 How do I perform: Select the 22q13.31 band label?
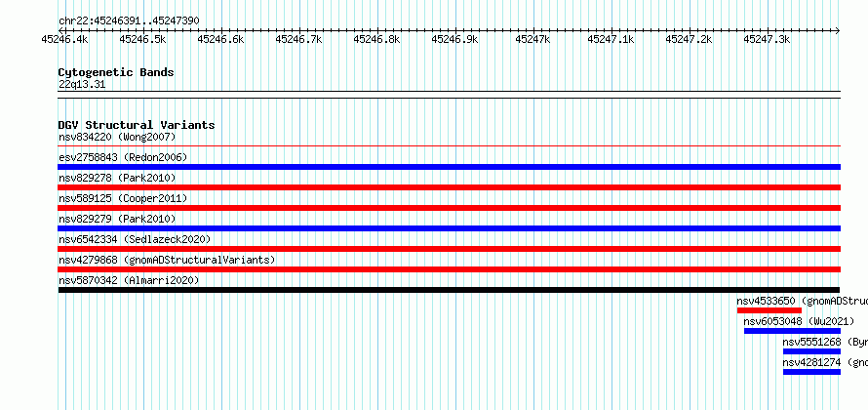(82, 85)
